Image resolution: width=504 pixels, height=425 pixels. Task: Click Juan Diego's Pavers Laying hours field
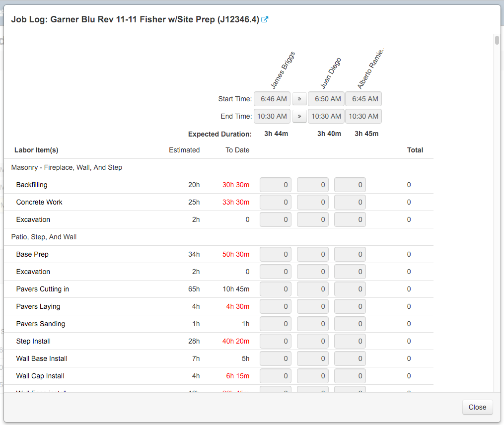[x=313, y=306]
